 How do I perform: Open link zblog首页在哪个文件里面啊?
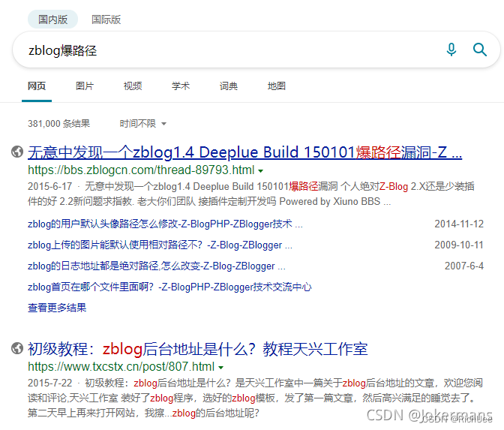click(x=169, y=287)
